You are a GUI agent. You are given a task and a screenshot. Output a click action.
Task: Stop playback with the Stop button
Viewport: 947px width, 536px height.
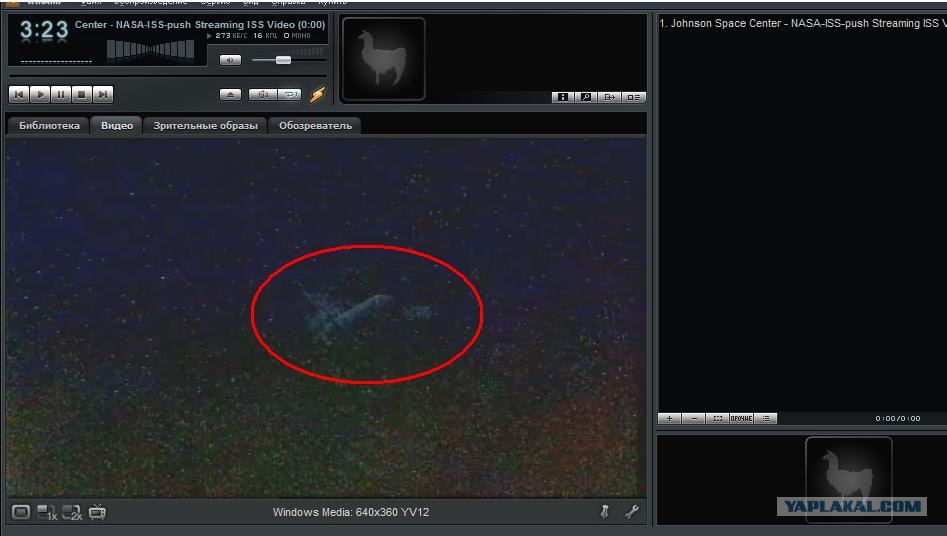coord(82,94)
